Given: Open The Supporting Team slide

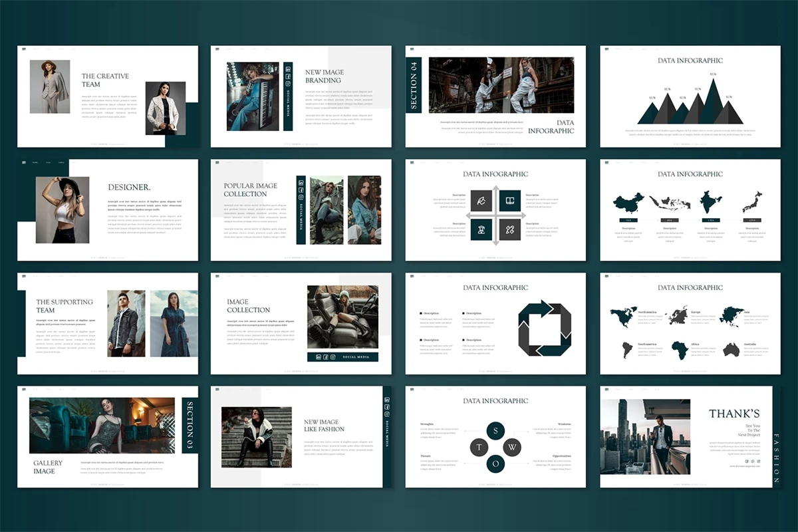Looking at the screenshot, I should click(x=108, y=323).
